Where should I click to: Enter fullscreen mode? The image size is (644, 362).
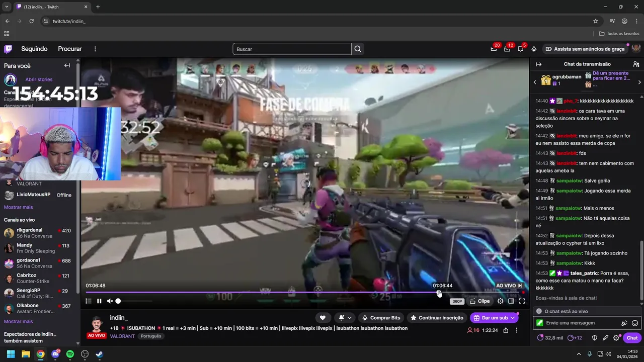point(522,301)
